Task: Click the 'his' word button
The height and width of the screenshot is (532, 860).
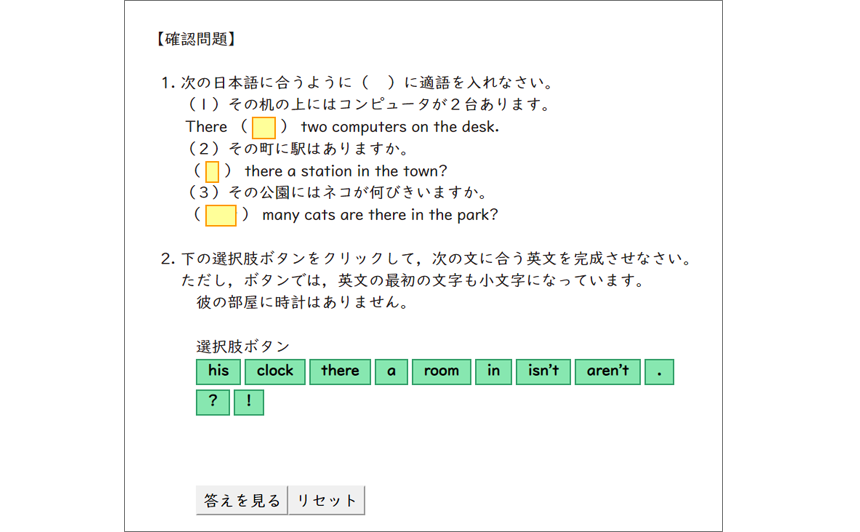Action: [218, 371]
